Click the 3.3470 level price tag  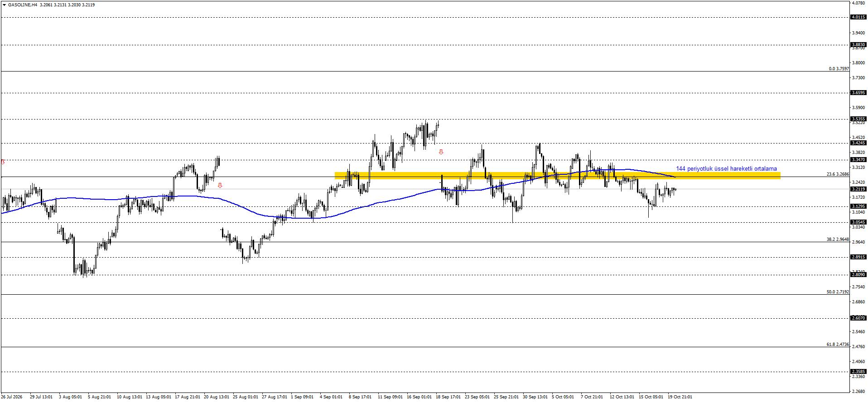click(858, 160)
